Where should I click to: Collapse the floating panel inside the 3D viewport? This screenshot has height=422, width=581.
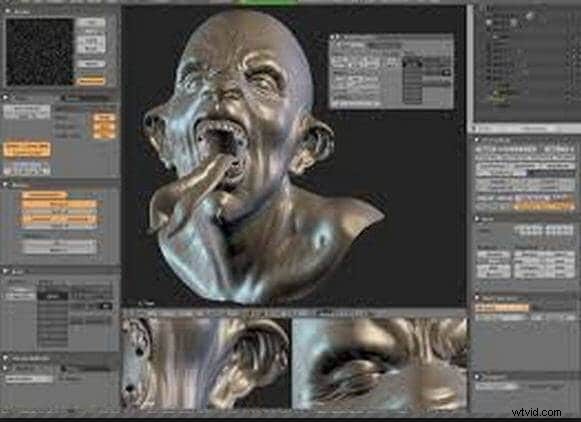333,37
